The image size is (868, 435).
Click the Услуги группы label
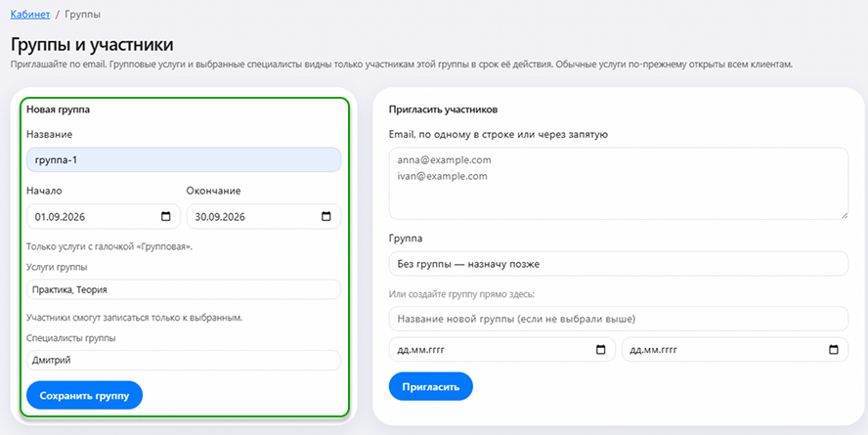tap(57, 267)
